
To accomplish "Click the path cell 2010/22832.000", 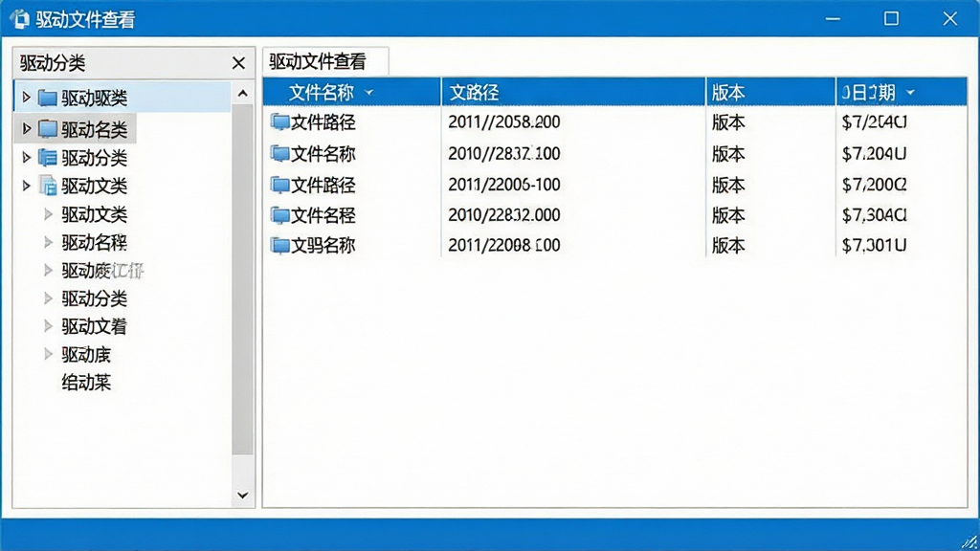I will pos(503,215).
